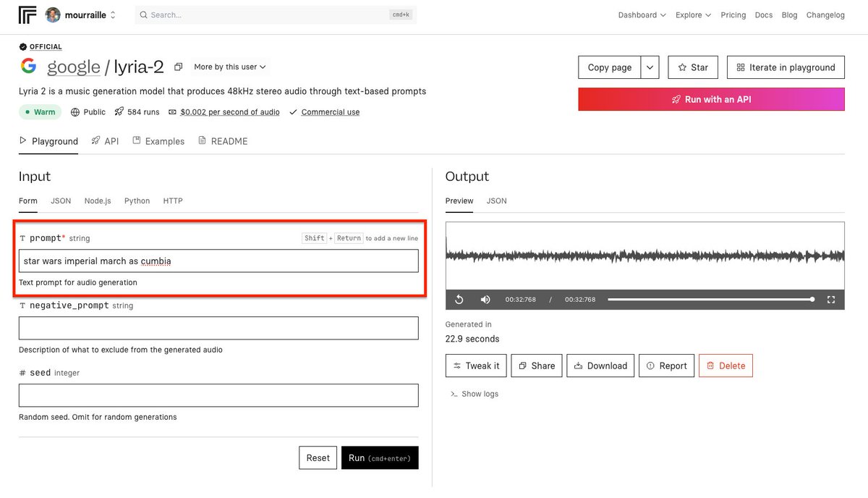868x498 pixels.
Task: Select the HTTP input tab
Action: pos(173,201)
